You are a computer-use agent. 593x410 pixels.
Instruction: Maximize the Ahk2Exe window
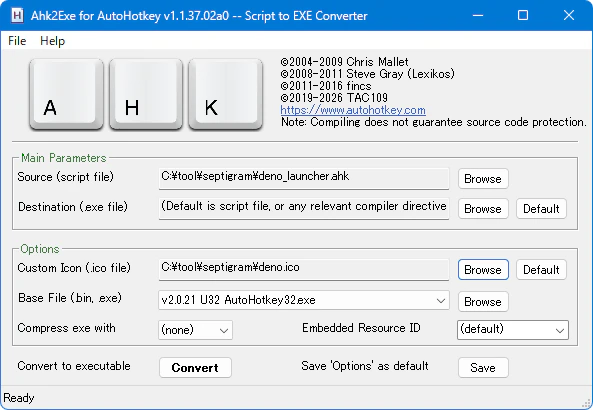pos(523,16)
